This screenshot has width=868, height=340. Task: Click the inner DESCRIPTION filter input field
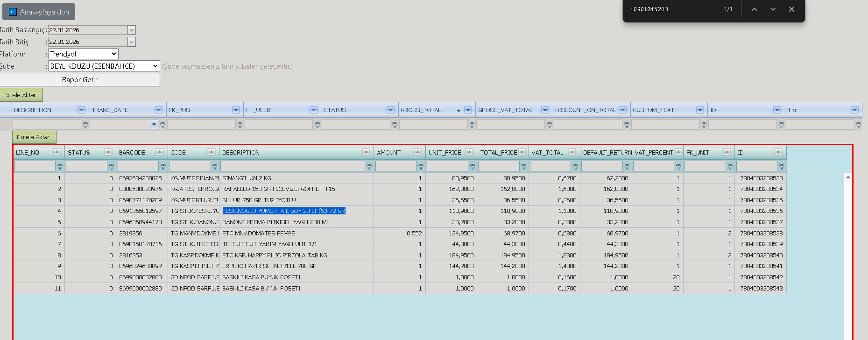click(292, 166)
